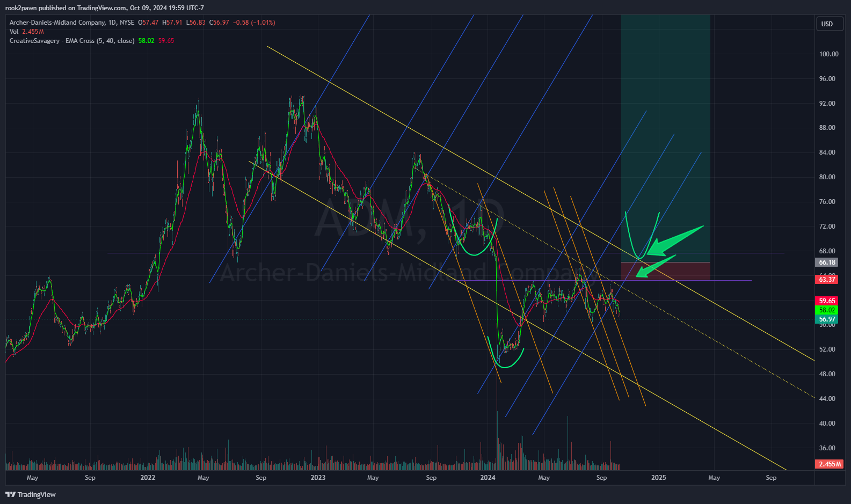
Task: Select the high value H57.91
Action: (x=172, y=23)
